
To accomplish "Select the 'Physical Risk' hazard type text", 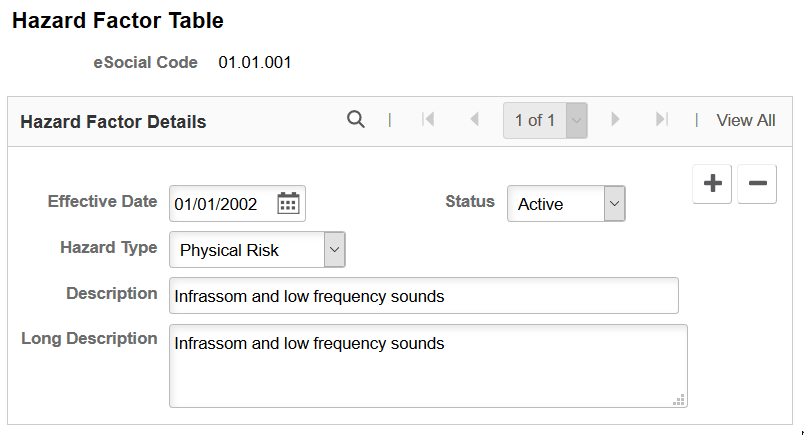I will (x=229, y=250).
